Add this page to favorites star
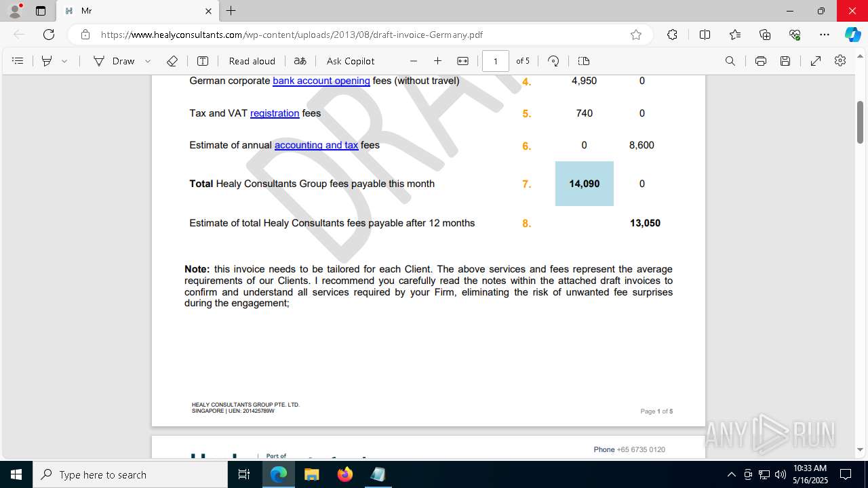Image resolution: width=868 pixels, height=488 pixels. point(636,35)
